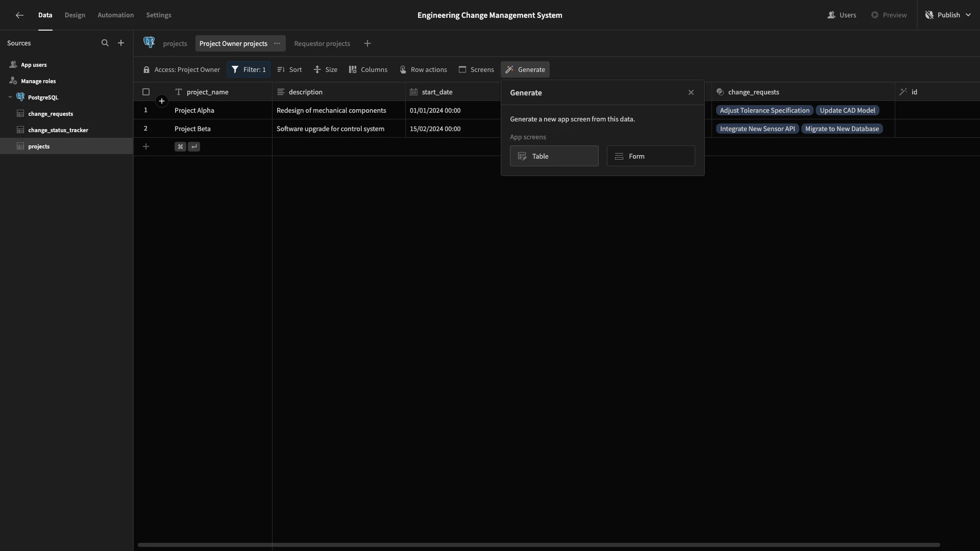This screenshot has width=980, height=551.
Task: Open the Screens panel
Action: (x=476, y=70)
